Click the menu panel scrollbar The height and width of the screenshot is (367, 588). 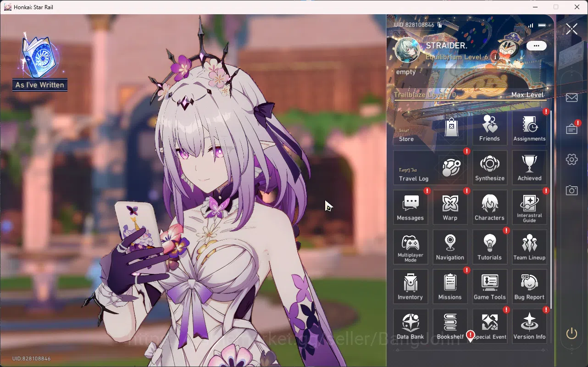pos(552,209)
